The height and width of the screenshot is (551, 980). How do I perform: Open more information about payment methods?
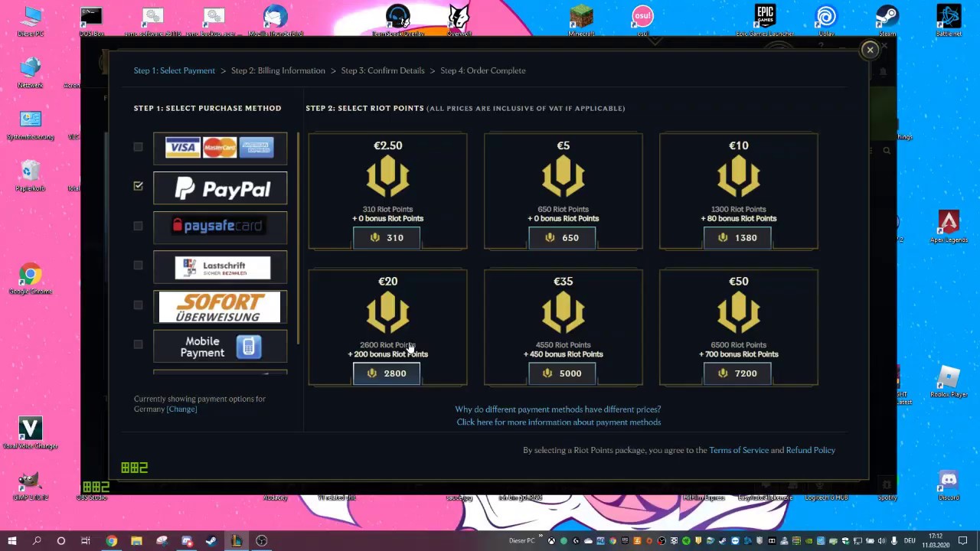coord(558,422)
